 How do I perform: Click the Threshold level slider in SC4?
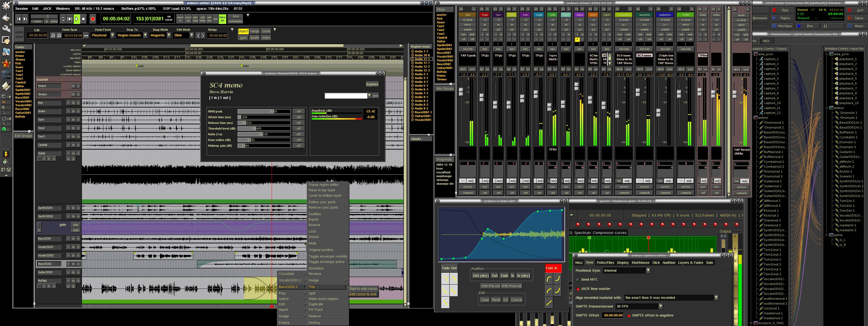click(264, 128)
